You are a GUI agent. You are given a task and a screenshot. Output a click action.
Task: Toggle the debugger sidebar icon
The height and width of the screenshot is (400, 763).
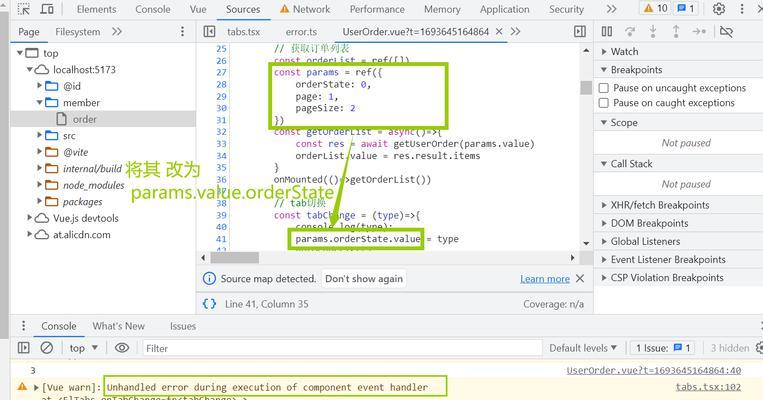pyautogui.click(x=580, y=32)
